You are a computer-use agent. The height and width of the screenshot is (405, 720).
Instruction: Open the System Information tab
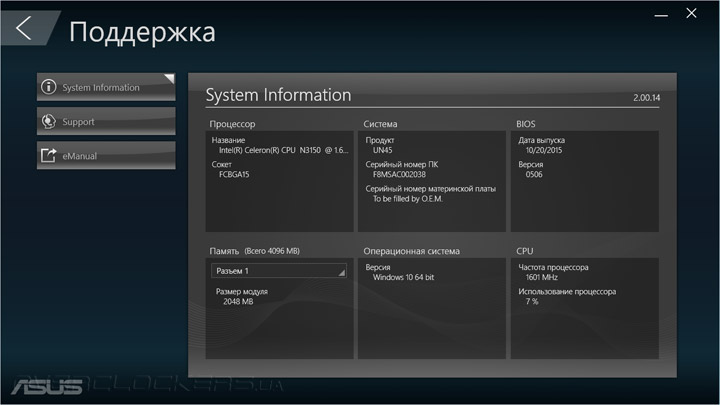click(x=106, y=87)
